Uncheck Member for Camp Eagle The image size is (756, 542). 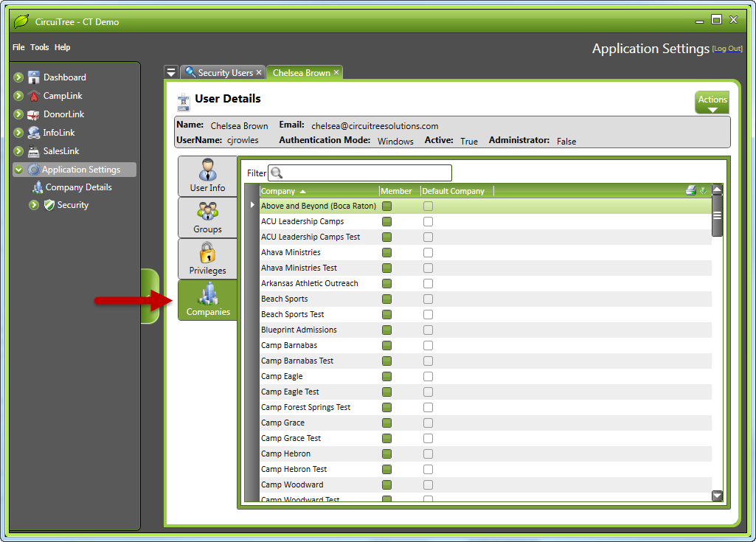click(387, 376)
